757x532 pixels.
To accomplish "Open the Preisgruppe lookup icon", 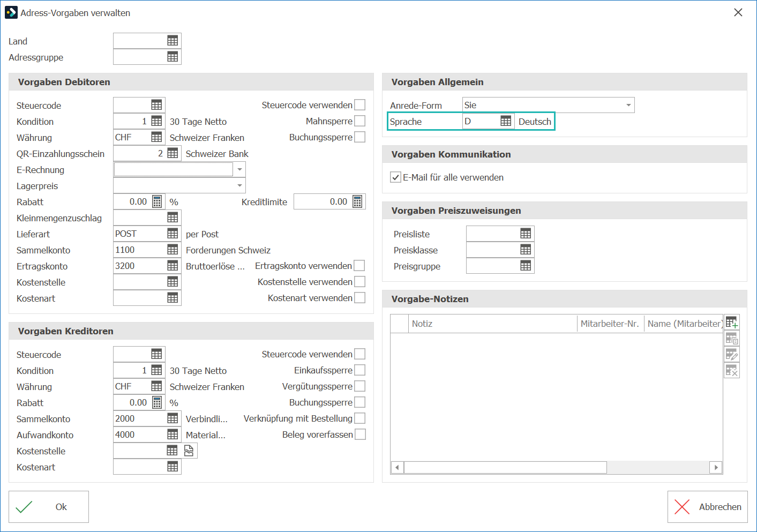I will [526, 266].
